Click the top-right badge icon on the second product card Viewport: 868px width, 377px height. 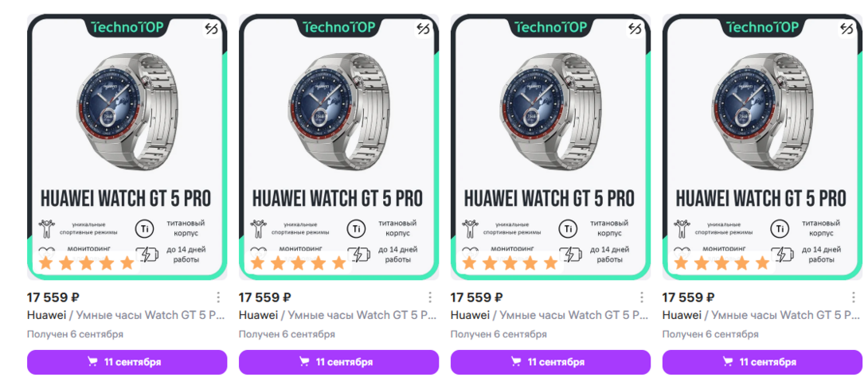[x=424, y=29]
